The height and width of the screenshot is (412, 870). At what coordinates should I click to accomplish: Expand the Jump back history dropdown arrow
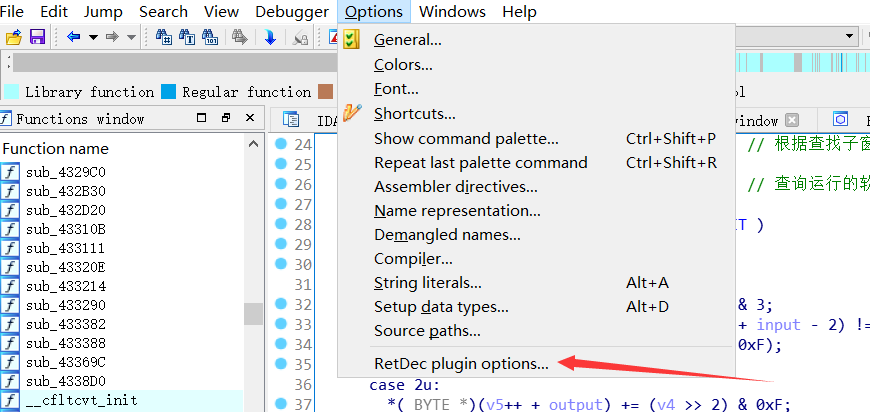click(x=93, y=38)
